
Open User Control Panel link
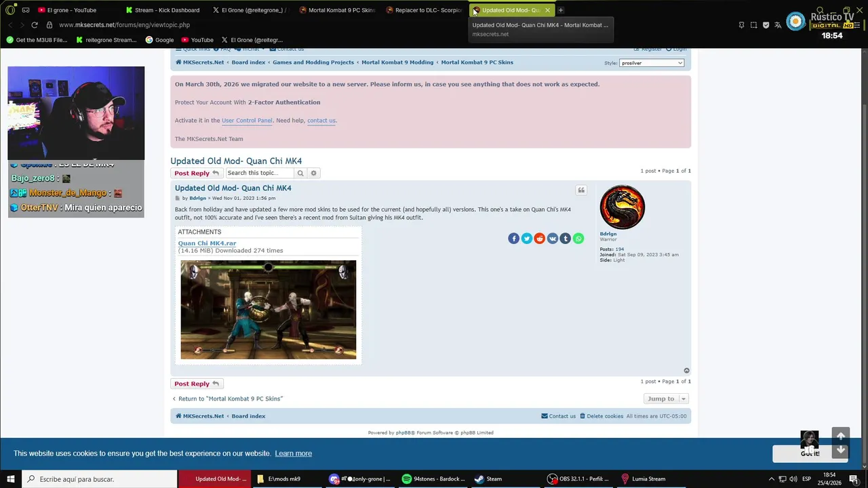(247, 121)
